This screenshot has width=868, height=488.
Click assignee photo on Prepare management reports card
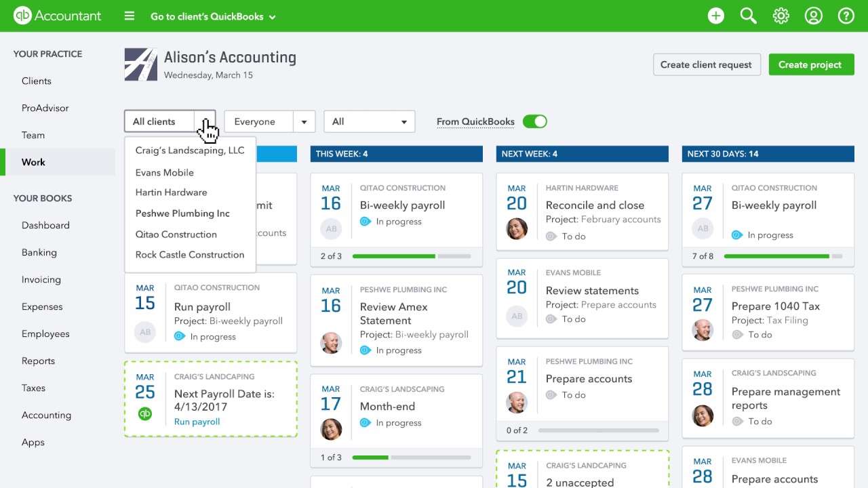coord(703,415)
